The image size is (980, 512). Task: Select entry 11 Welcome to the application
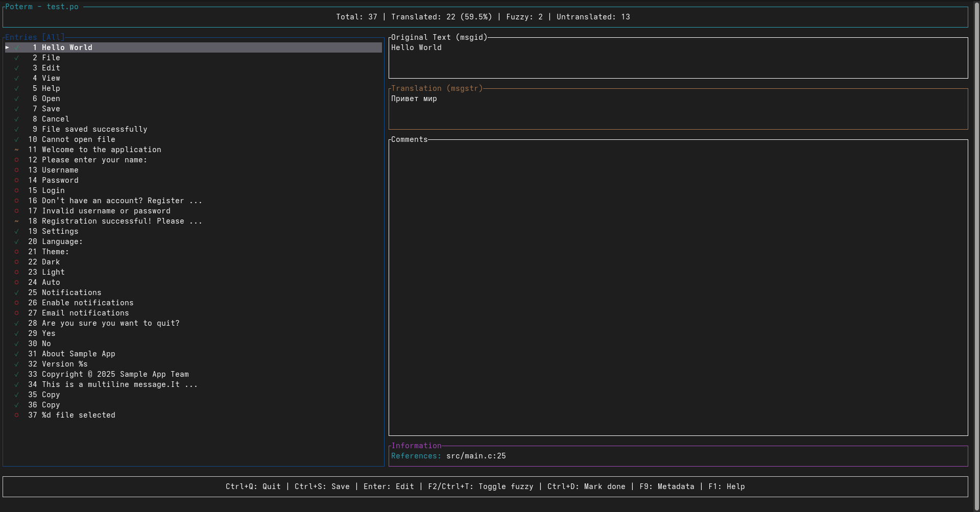(x=194, y=150)
